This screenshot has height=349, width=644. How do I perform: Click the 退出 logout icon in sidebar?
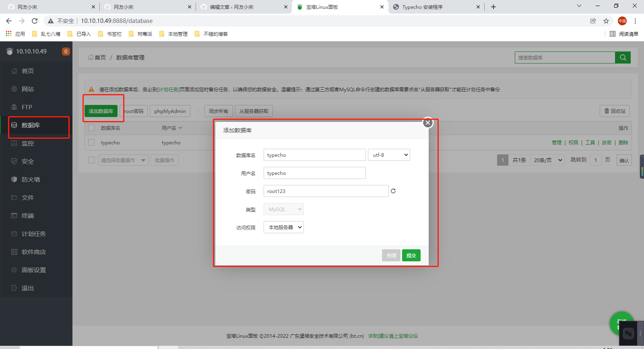click(x=14, y=288)
